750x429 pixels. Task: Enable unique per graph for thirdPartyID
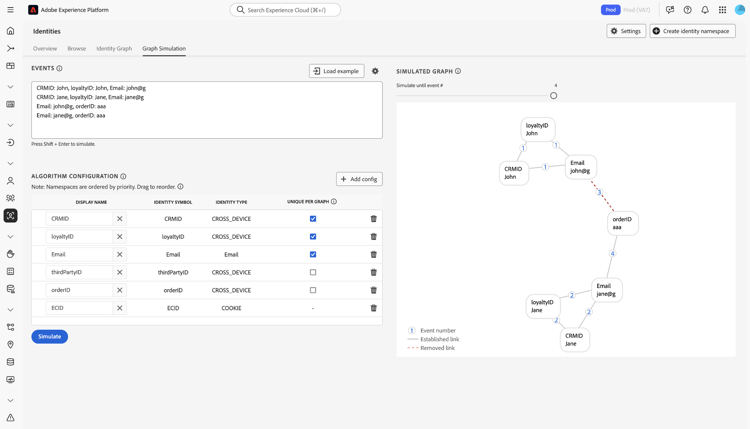pyautogui.click(x=313, y=272)
